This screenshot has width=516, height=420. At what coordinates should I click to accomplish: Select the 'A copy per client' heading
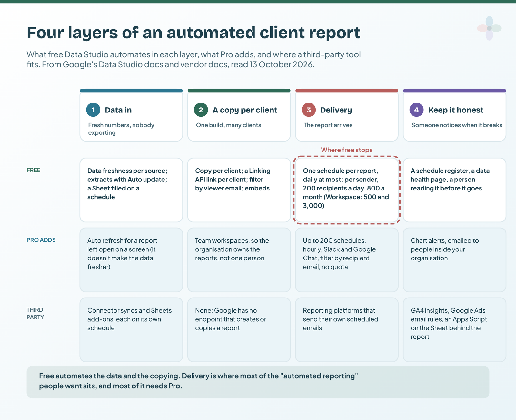pos(245,110)
